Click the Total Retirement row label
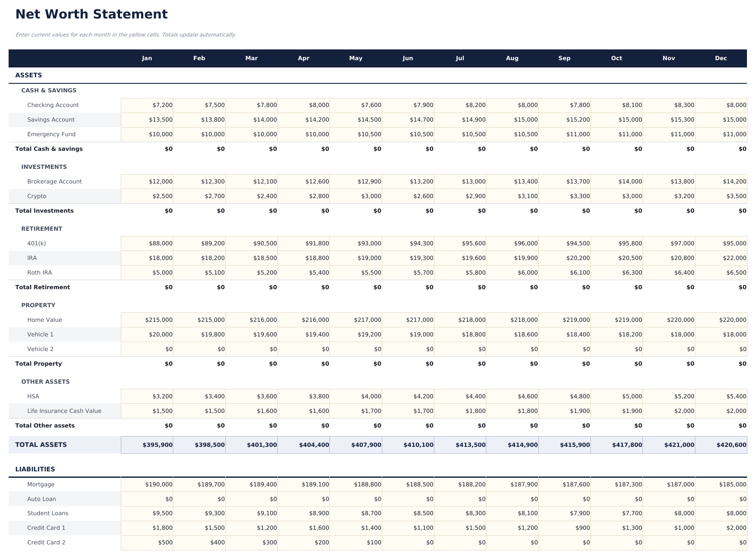The width and height of the screenshot is (756, 559). 43,287
